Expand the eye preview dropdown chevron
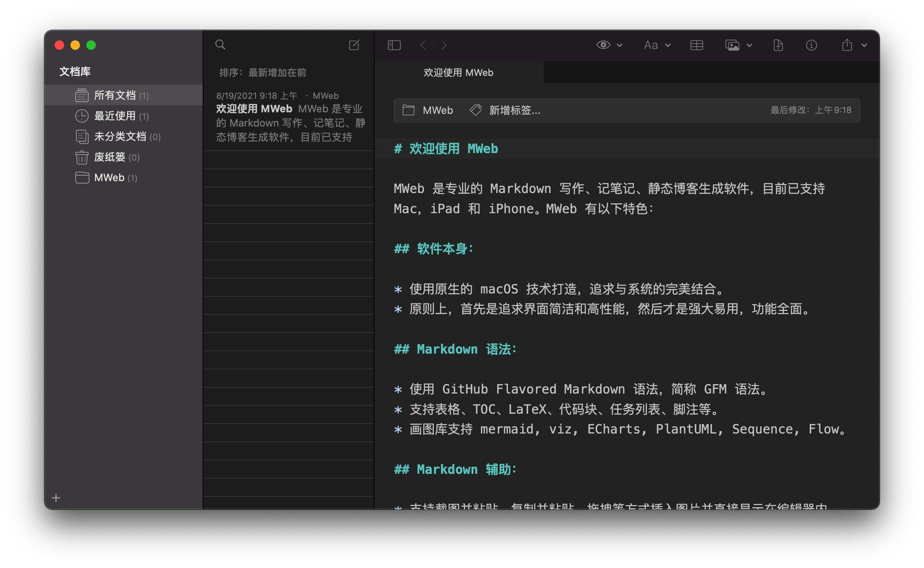The width and height of the screenshot is (924, 568). [x=620, y=45]
